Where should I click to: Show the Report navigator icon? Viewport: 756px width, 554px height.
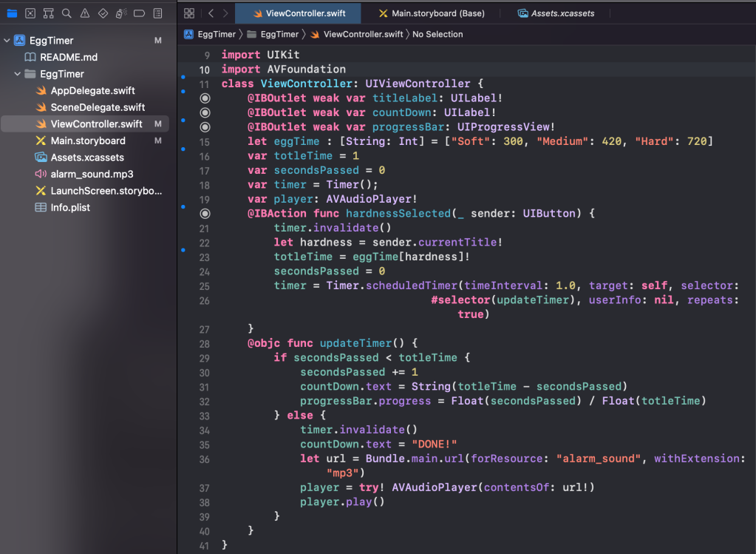157,13
